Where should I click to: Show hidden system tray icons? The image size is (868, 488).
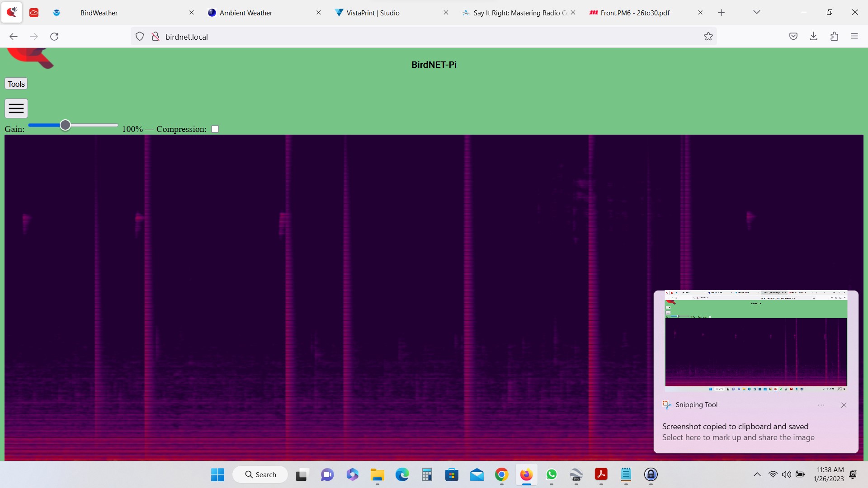pos(757,475)
